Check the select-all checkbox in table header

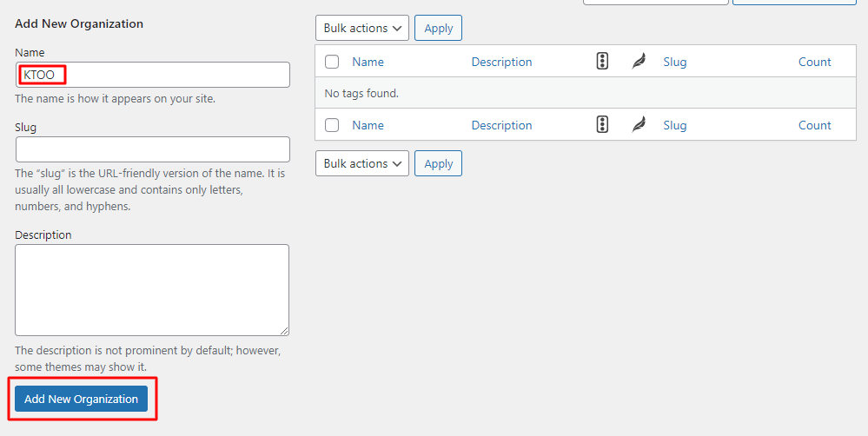(332, 62)
